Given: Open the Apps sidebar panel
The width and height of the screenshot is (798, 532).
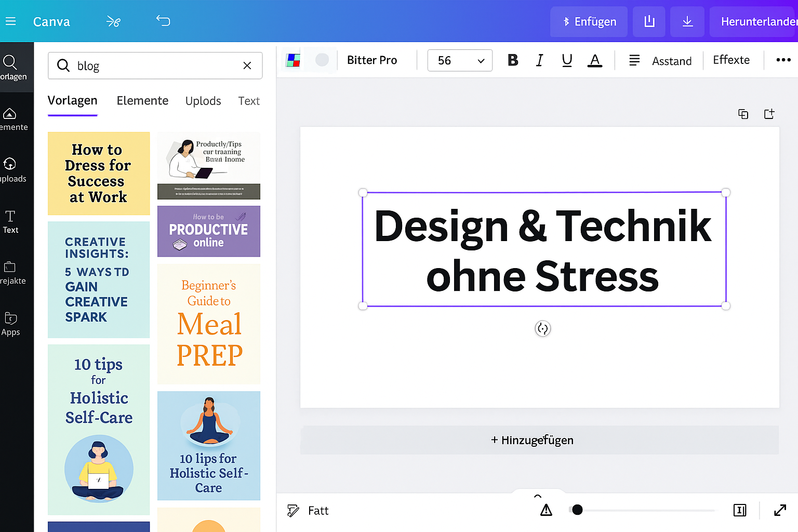Looking at the screenshot, I should click(10, 324).
